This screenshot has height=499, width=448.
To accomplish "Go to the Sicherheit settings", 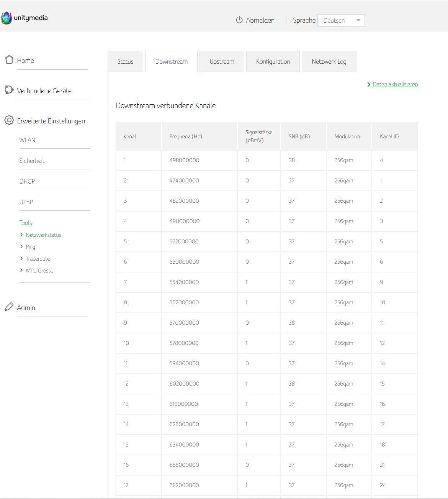I will click(32, 161).
